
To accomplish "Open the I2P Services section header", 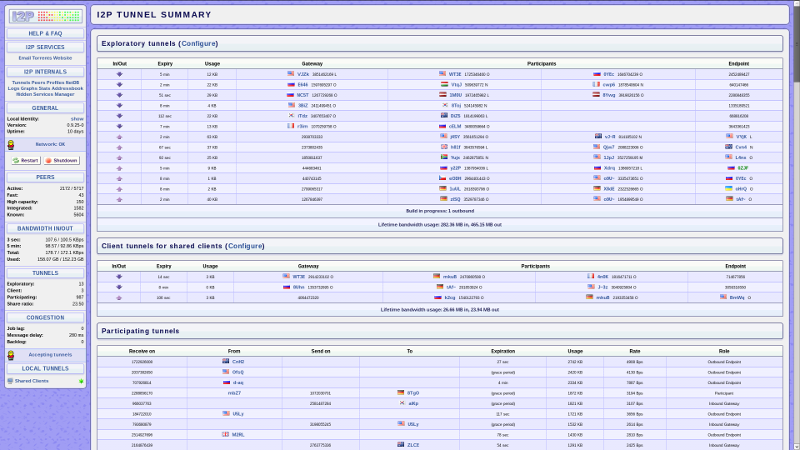I will 45,47.
